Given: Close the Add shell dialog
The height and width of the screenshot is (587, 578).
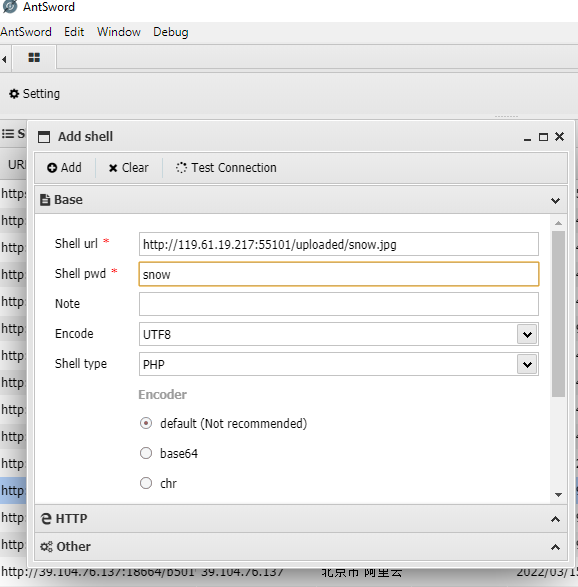Looking at the screenshot, I should (559, 137).
